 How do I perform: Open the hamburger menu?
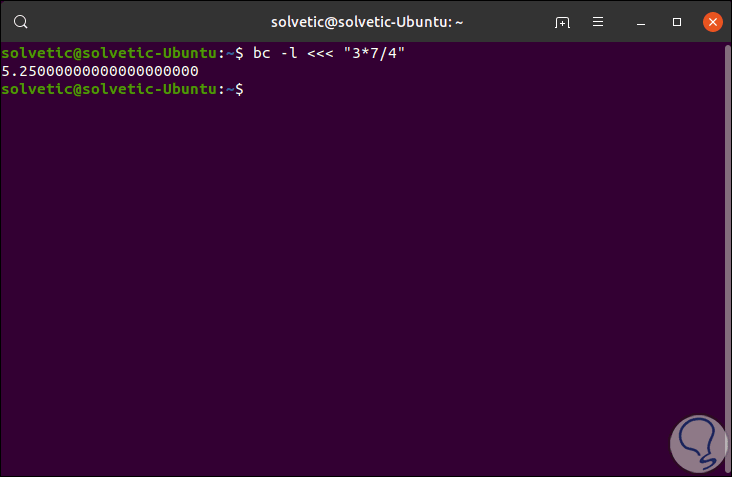[598, 22]
